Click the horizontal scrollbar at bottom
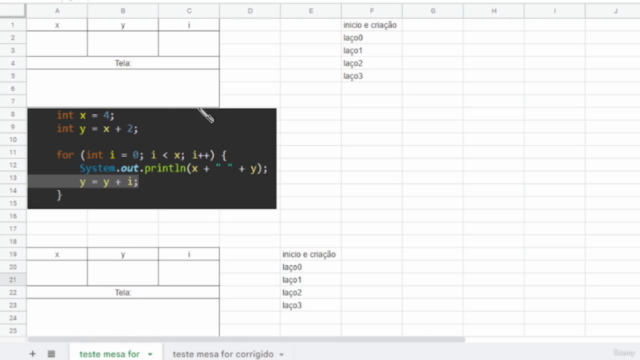This screenshot has width=640, height=360. click(247, 339)
